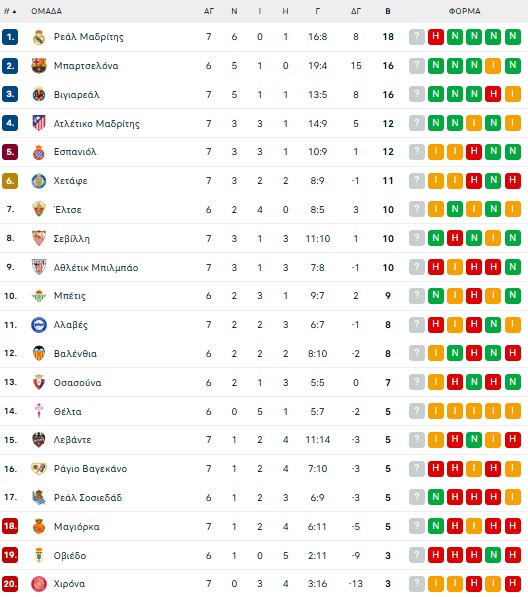Click Barcelona's orange I form badge
Screen dimensions: 528x597
coord(493,66)
